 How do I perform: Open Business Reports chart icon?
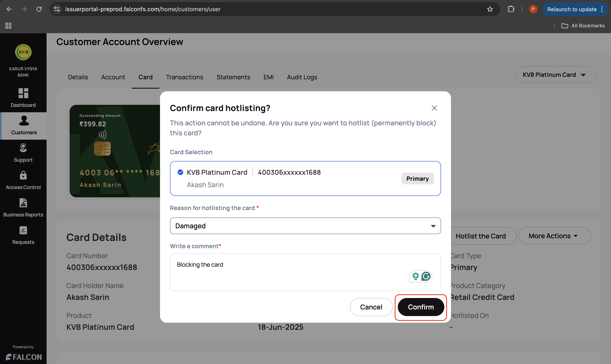(x=23, y=203)
